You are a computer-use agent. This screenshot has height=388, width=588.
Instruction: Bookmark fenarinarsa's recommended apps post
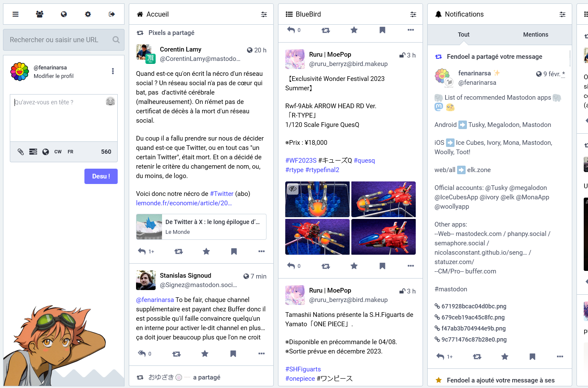[x=532, y=356]
